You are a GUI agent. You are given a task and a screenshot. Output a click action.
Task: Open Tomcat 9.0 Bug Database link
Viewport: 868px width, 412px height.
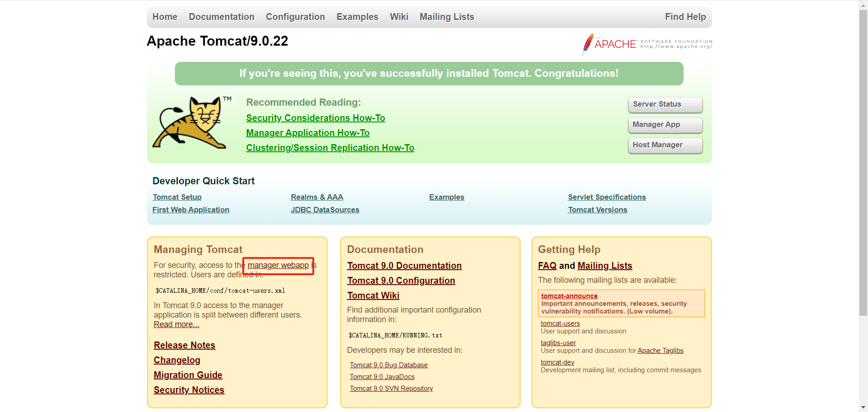pos(388,365)
